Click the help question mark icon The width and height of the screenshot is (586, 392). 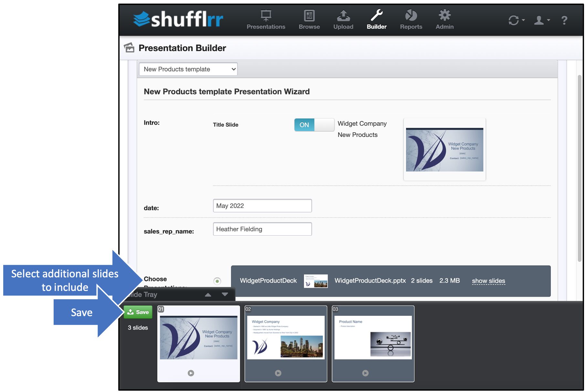[564, 20]
